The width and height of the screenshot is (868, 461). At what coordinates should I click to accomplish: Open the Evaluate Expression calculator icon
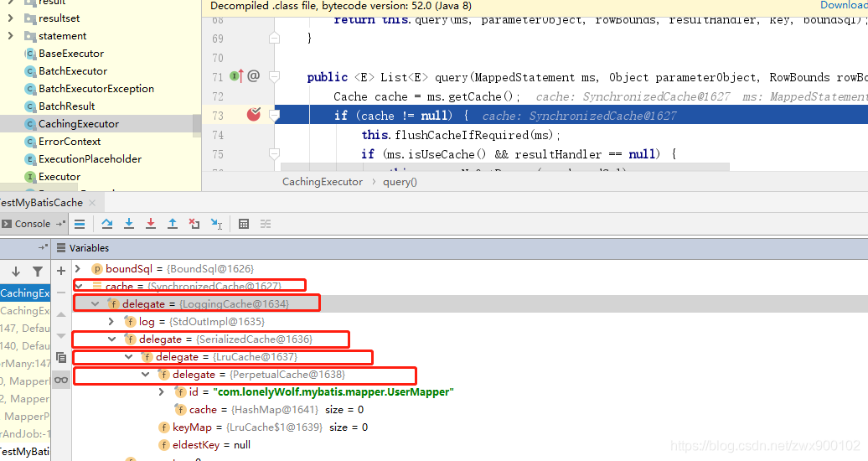(244, 224)
